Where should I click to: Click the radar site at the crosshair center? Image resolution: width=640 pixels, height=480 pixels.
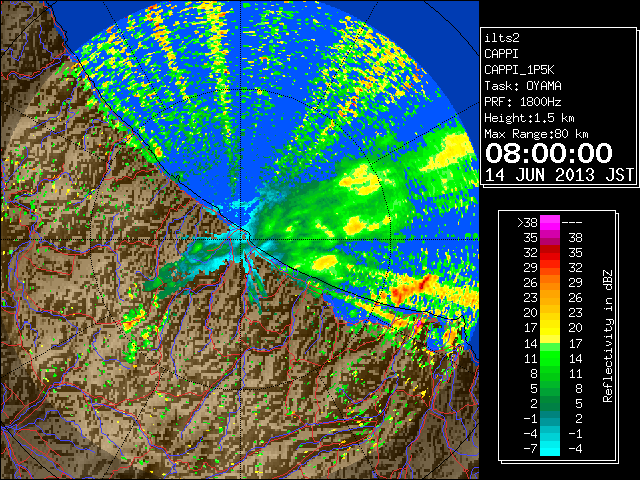[x=241, y=239]
